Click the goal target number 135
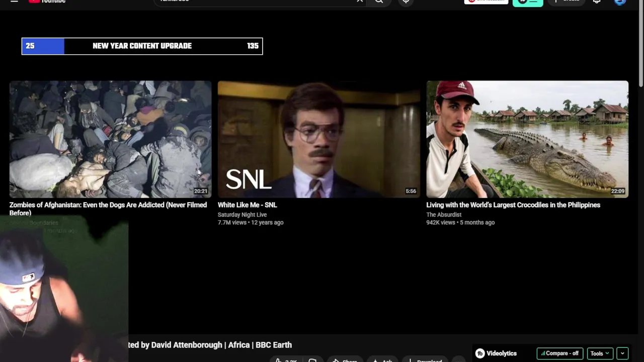This screenshot has width=644, height=362. pyautogui.click(x=253, y=46)
